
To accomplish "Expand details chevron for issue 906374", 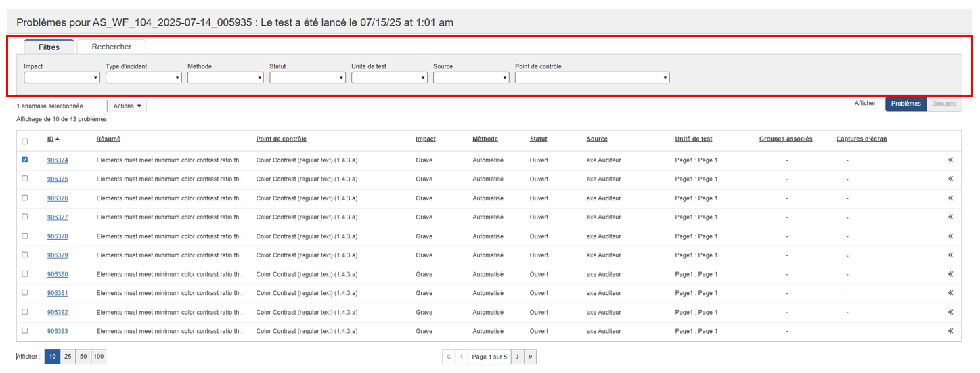I will (950, 160).
